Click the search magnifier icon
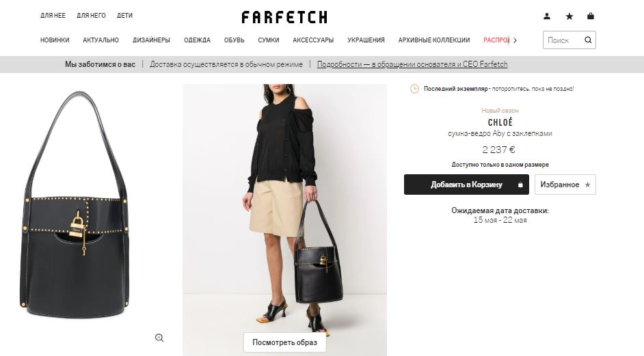 point(588,40)
